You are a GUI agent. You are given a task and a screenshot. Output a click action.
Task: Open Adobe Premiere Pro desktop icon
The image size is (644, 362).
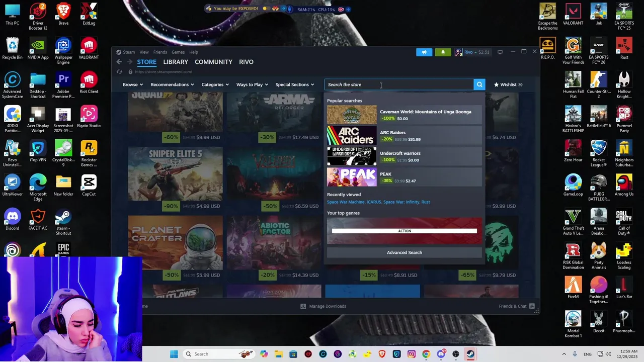click(63, 85)
